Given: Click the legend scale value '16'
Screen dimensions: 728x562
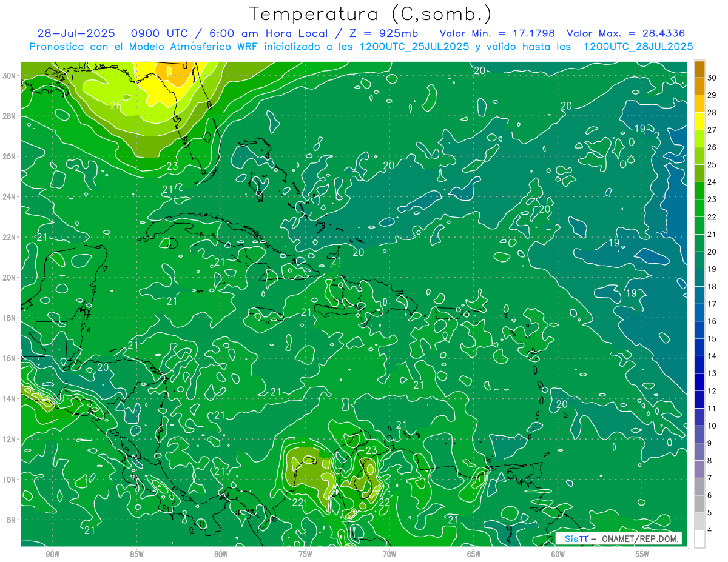Looking at the screenshot, I should pyautogui.click(x=713, y=321).
